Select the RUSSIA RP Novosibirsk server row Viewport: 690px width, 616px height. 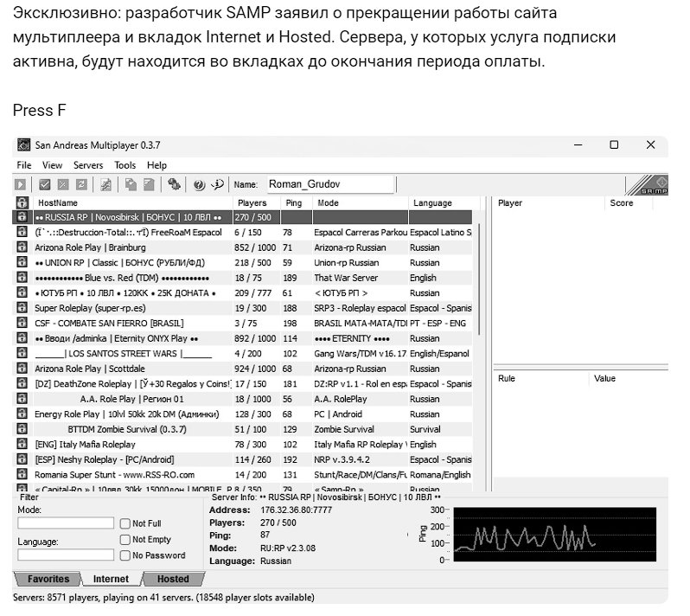point(242,217)
